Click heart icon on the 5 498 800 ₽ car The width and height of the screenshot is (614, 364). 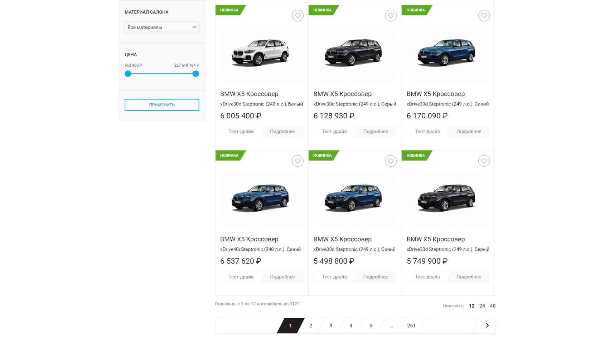coord(391,161)
